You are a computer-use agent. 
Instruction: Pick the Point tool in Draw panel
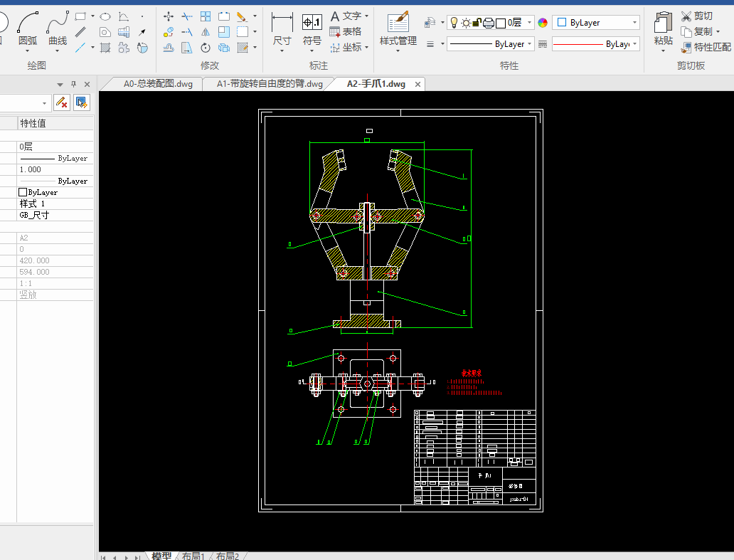[142, 16]
